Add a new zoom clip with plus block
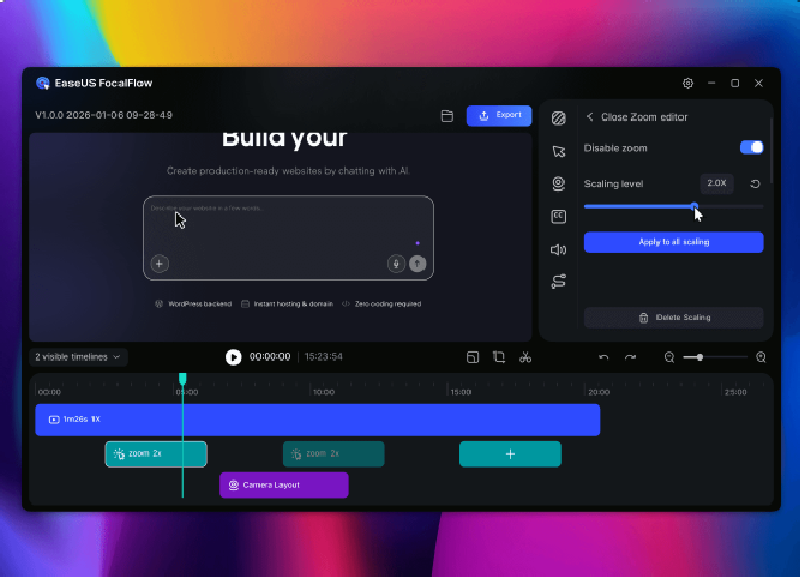Screen dimensions: 800x577 pos(510,454)
